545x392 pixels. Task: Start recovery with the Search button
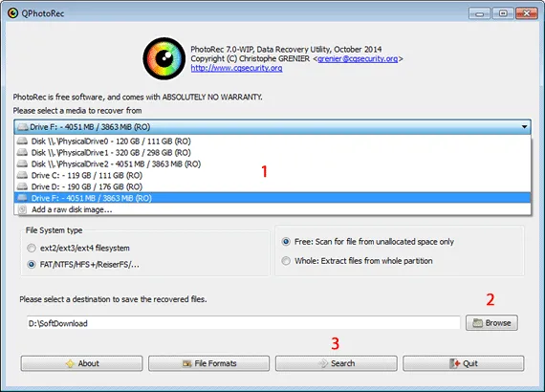pos(337,363)
